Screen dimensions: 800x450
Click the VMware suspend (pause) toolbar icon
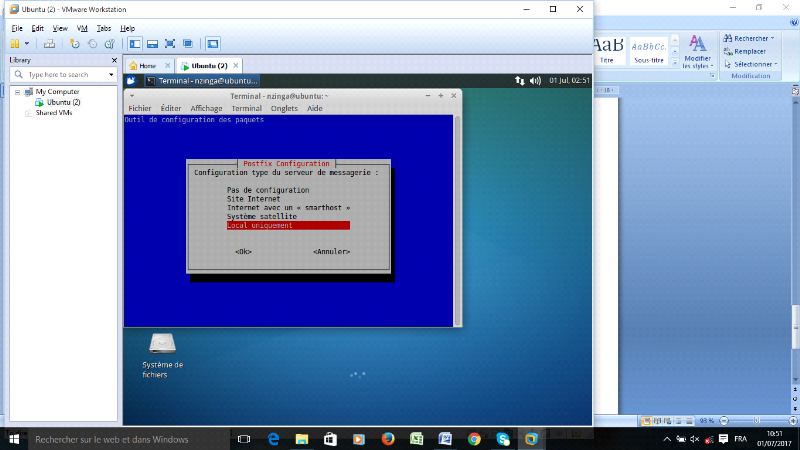[15, 44]
